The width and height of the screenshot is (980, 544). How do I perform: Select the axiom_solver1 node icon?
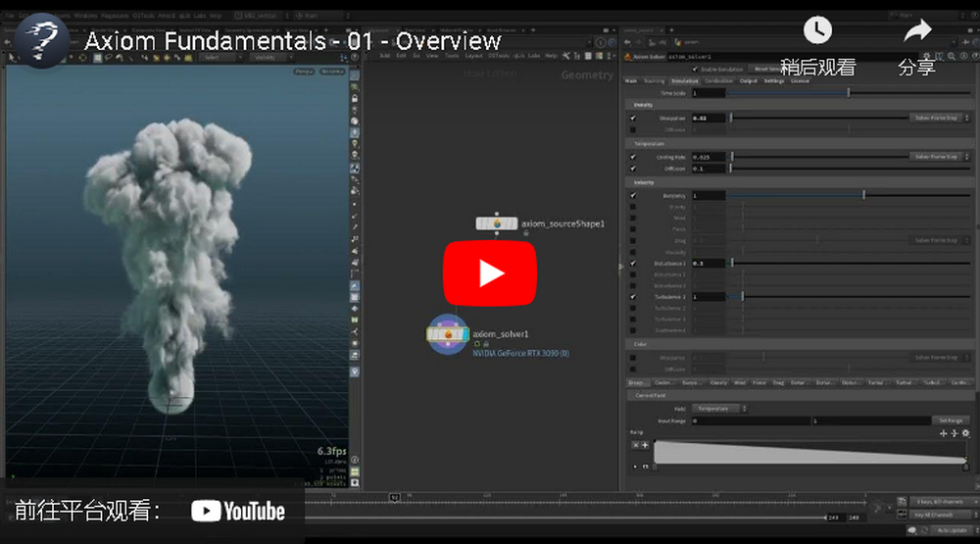point(448,334)
